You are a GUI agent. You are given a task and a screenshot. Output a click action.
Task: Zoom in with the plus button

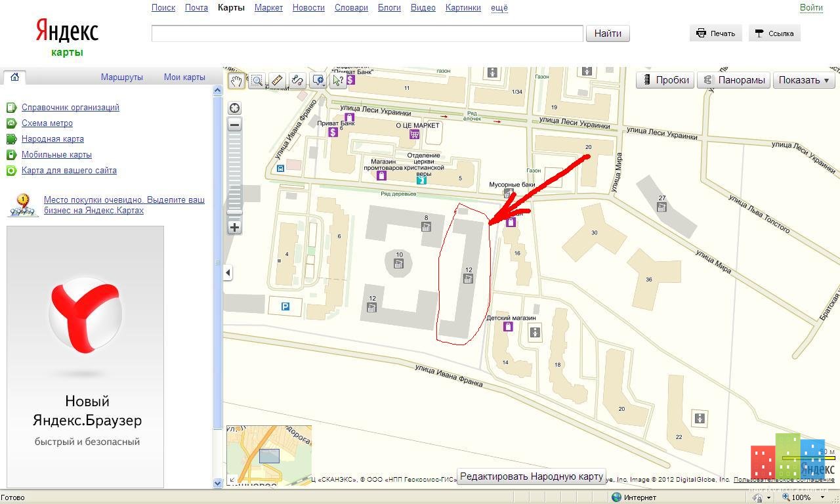pos(234,227)
